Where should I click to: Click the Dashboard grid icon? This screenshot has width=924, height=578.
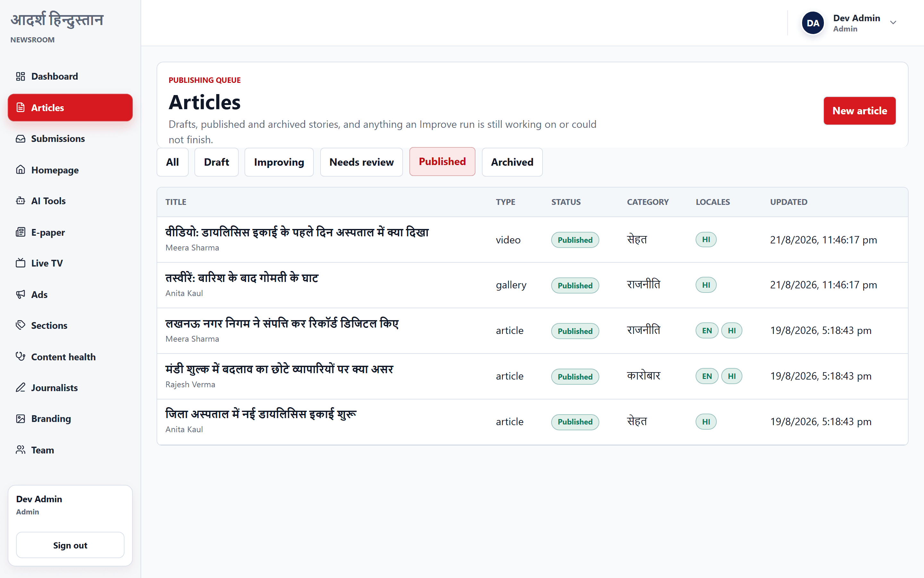pyautogui.click(x=21, y=76)
